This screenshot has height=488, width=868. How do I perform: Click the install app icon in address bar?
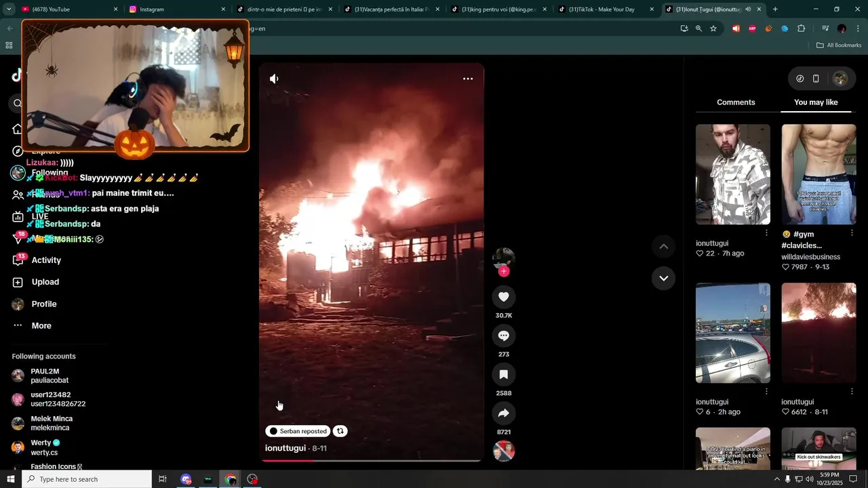click(684, 28)
